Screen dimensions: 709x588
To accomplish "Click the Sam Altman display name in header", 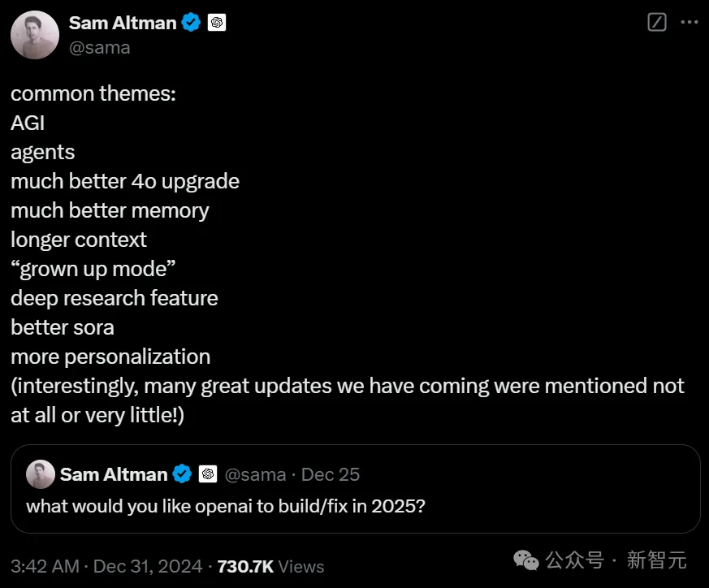I will (x=123, y=23).
